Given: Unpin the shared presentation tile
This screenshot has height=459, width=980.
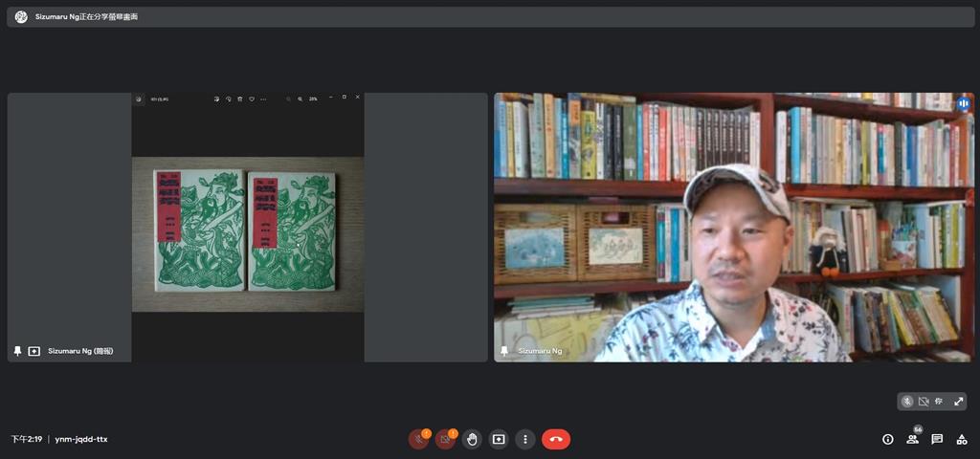Looking at the screenshot, I should (17, 351).
